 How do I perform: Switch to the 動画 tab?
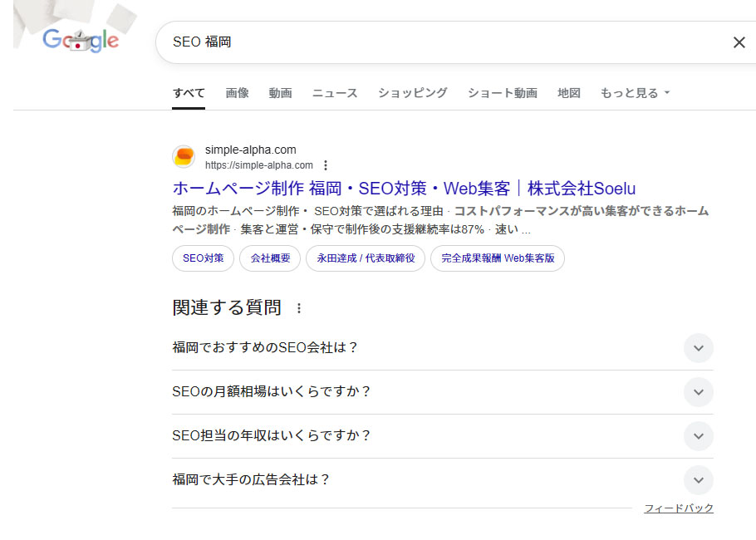tap(280, 93)
